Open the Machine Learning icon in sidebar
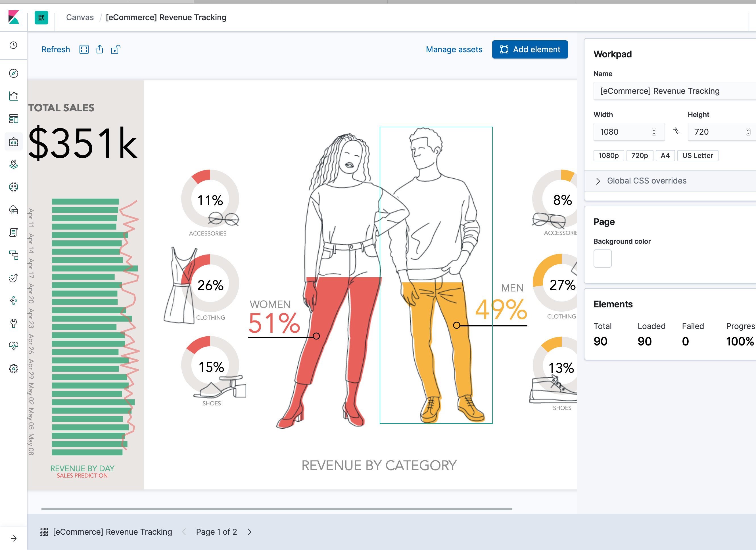Screen dimensions: 756x550 click(x=14, y=187)
